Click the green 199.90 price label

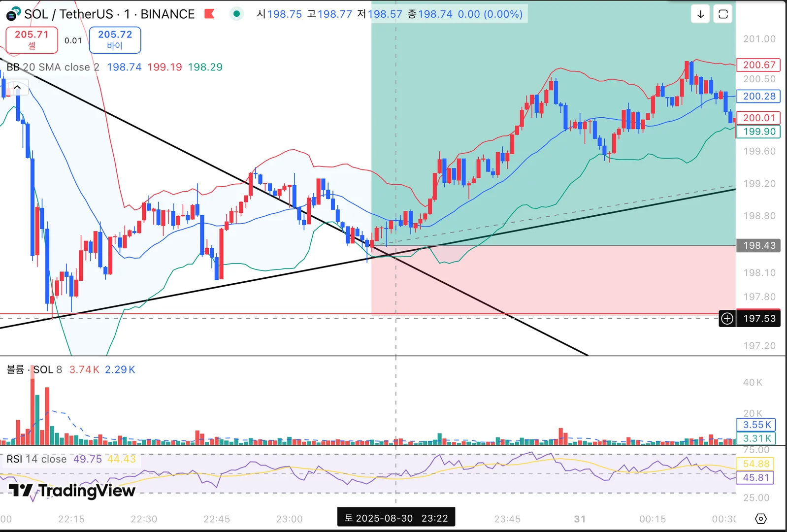(758, 132)
